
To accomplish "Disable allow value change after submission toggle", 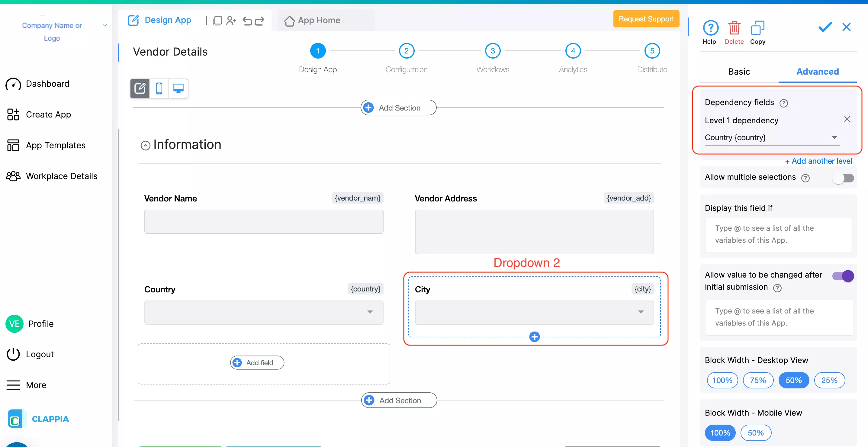I will pyautogui.click(x=843, y=276).
